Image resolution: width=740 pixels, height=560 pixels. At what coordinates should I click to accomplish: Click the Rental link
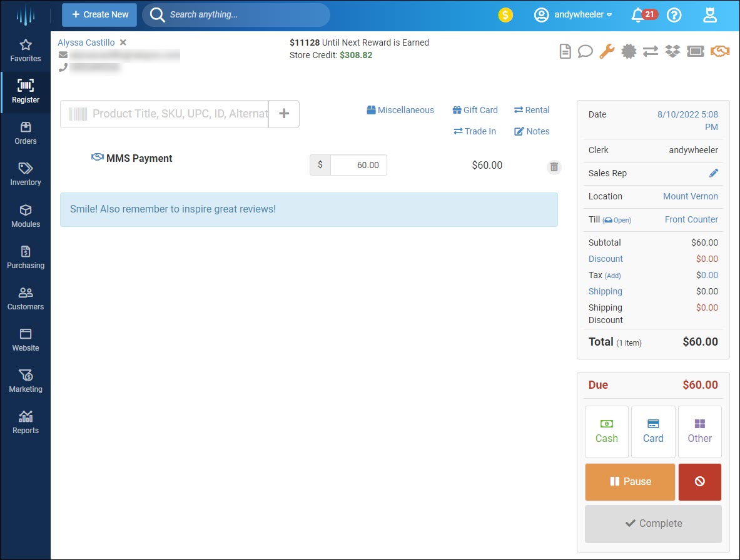(x=532, y=110)
